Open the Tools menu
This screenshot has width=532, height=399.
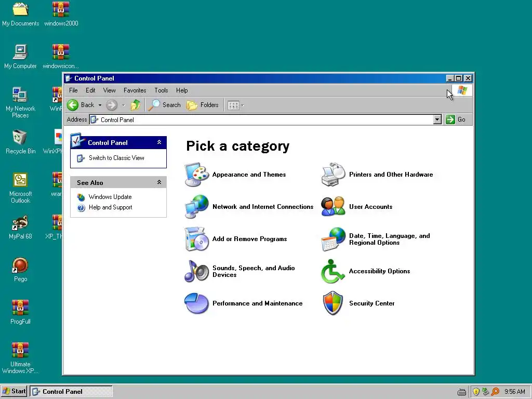[x=161, y=90]
